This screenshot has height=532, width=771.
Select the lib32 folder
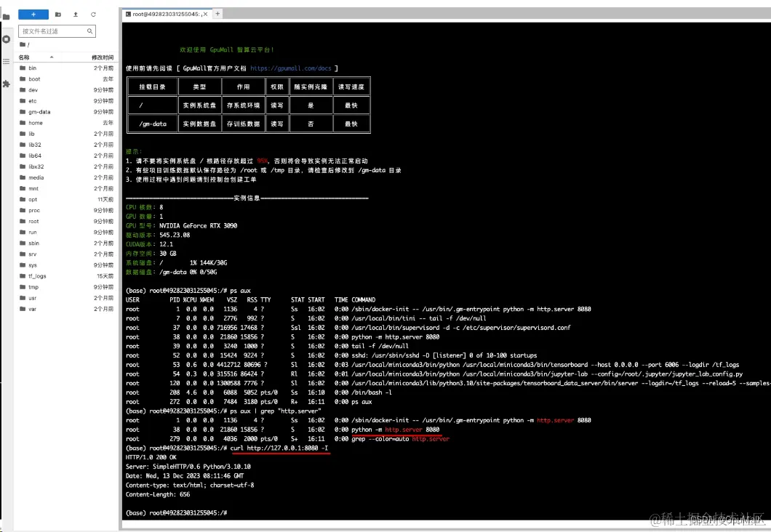point(66,145)
